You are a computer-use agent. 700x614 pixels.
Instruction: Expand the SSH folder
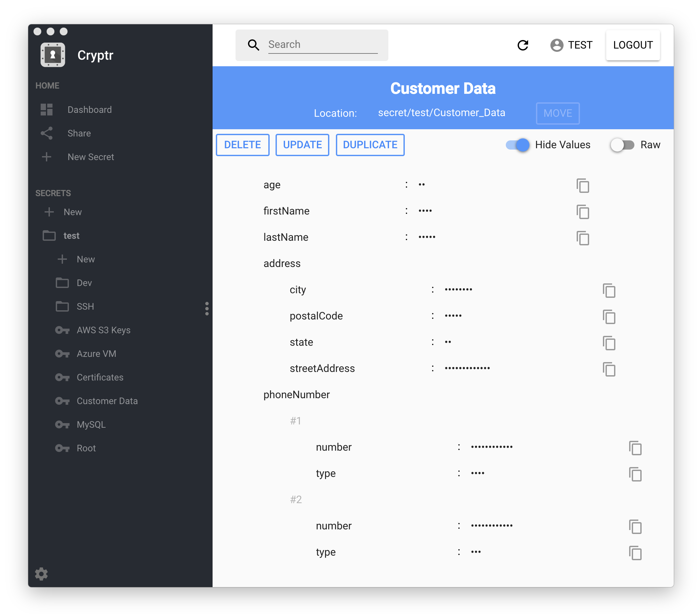(85, 306)
